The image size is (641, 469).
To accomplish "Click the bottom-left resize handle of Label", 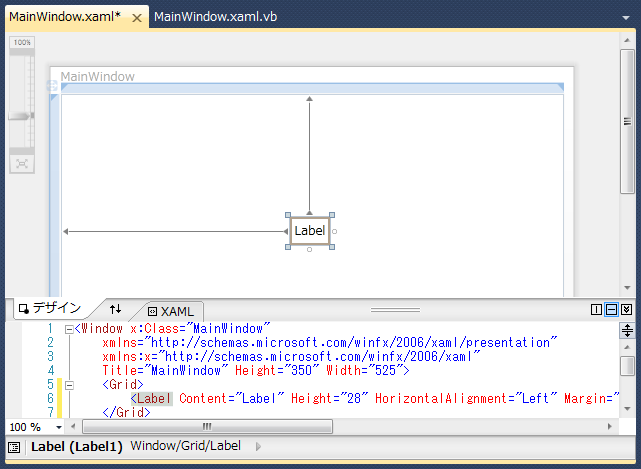I will (x=288, y=247).
